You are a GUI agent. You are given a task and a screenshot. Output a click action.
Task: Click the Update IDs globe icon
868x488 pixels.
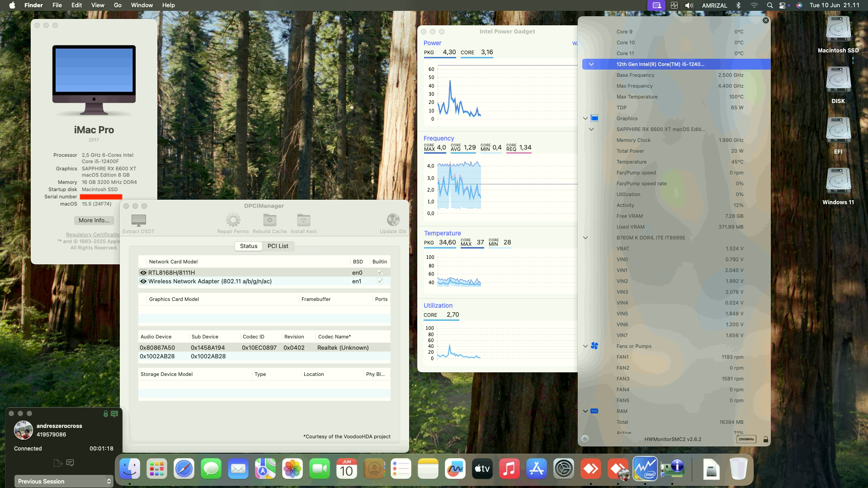pos(392,220)
